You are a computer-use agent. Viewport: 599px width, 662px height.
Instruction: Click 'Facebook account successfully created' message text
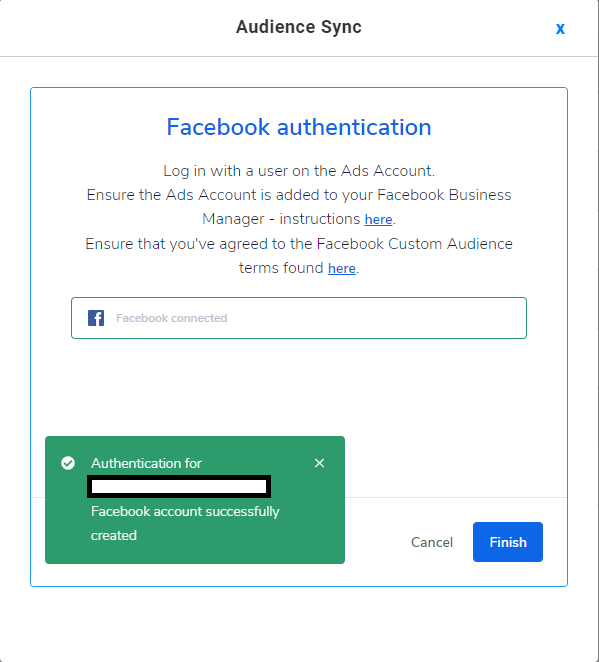[x=185, y=524]
